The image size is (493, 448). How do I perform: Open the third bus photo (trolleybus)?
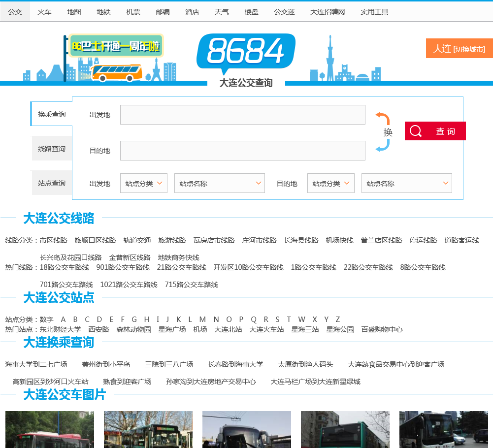click(246, 429)
